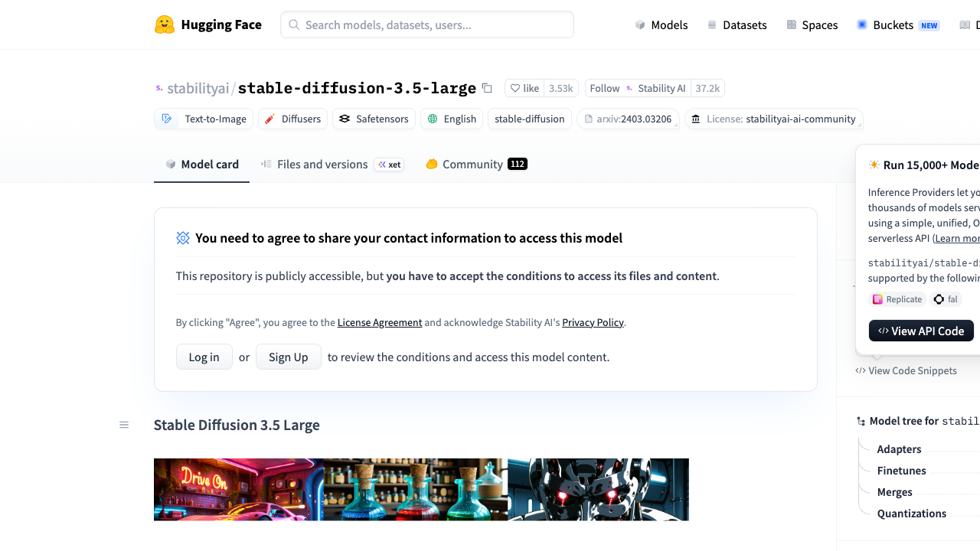This screenshot has width=980, height=551.
Task: Open table of contents hamburger icon
Action: tap(124, 425)
